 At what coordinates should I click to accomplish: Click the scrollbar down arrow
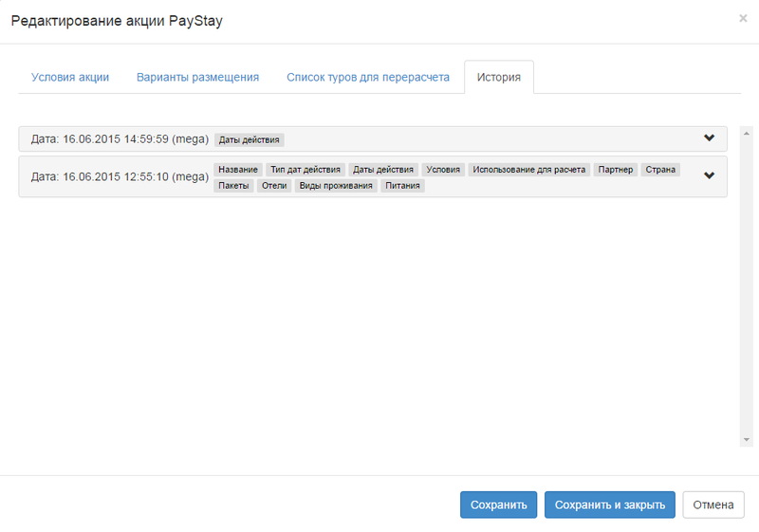point(747,440)
